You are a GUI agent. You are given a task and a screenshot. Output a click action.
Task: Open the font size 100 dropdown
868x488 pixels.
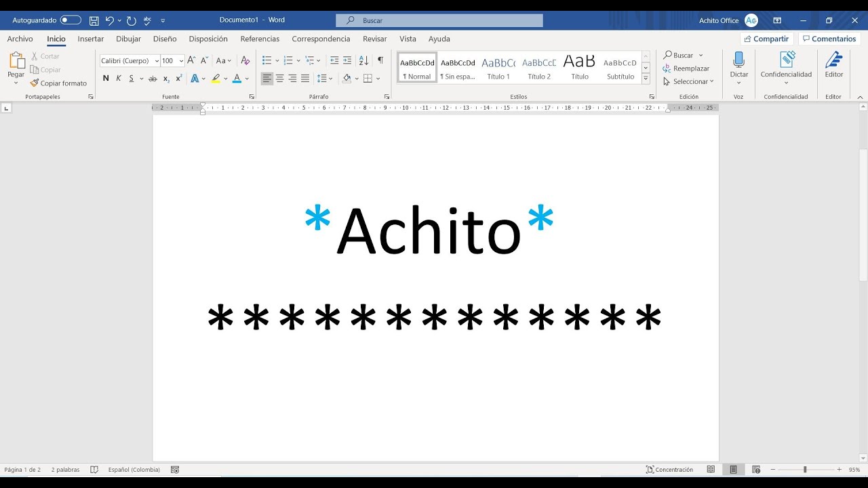[181, 61]
